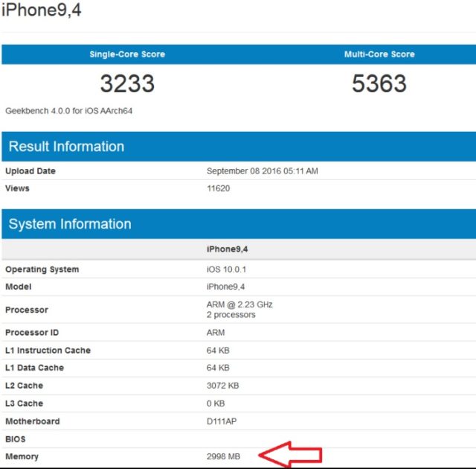This screenshot has width=476, height=469.
Task: Select the date September 08 2016 05:11 AM
Action: pos(263,171)
